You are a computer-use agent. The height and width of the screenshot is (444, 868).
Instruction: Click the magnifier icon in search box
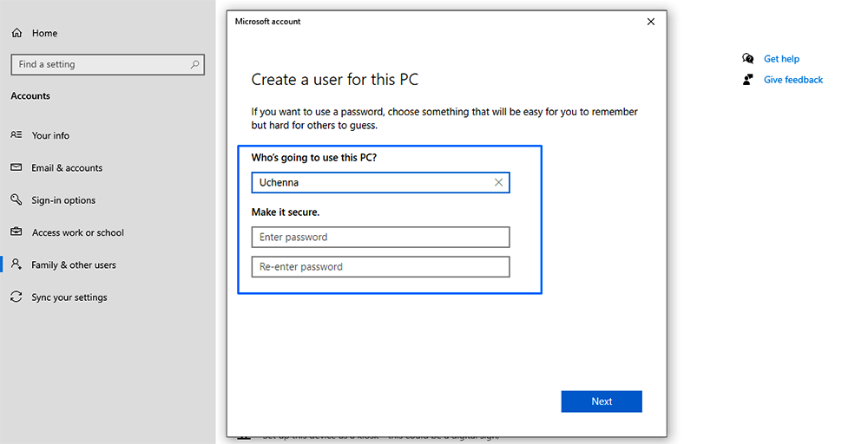195,64
